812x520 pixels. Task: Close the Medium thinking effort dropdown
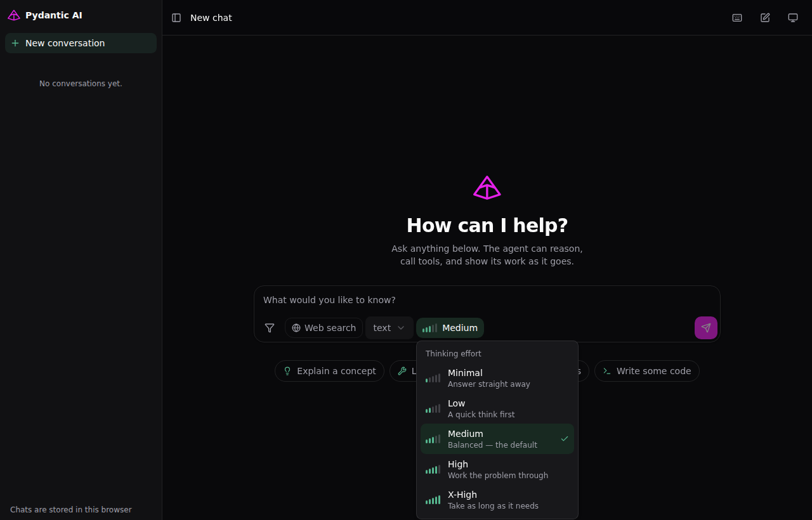(450, 328)
